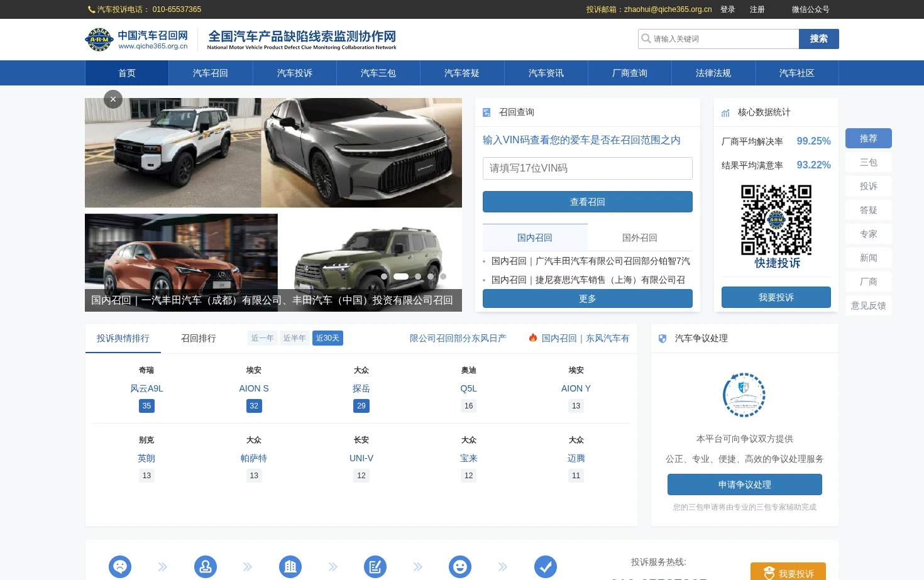Screen dimensions: 924x580
Task: Select 厂商 in the side floating menu
Action: coord(869,282)
